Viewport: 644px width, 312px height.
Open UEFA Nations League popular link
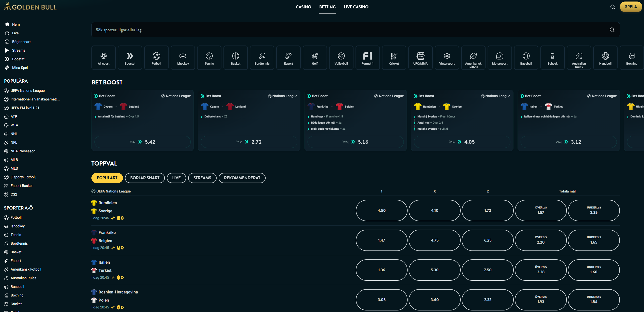25,91
